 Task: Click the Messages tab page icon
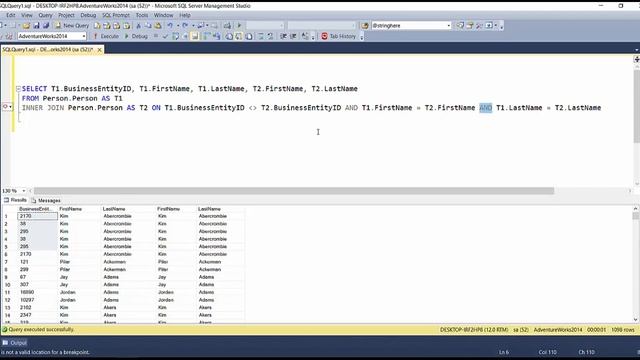(34, 200)
